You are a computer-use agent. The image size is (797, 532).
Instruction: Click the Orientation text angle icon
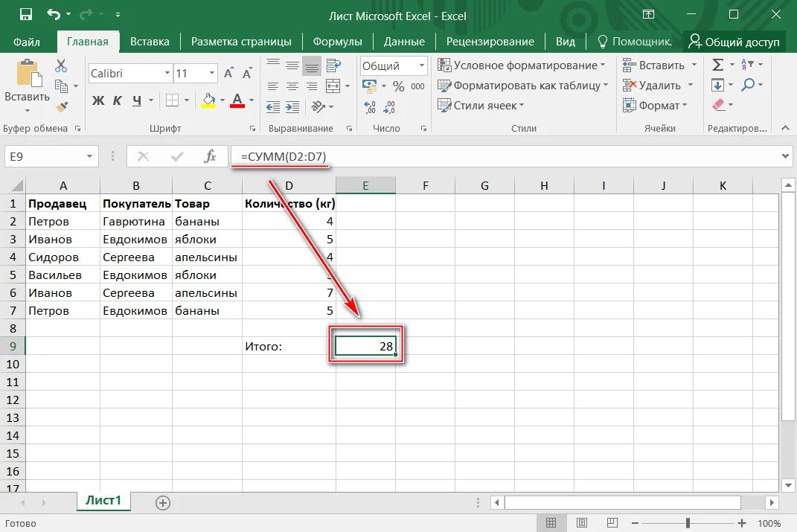point(319,106)
